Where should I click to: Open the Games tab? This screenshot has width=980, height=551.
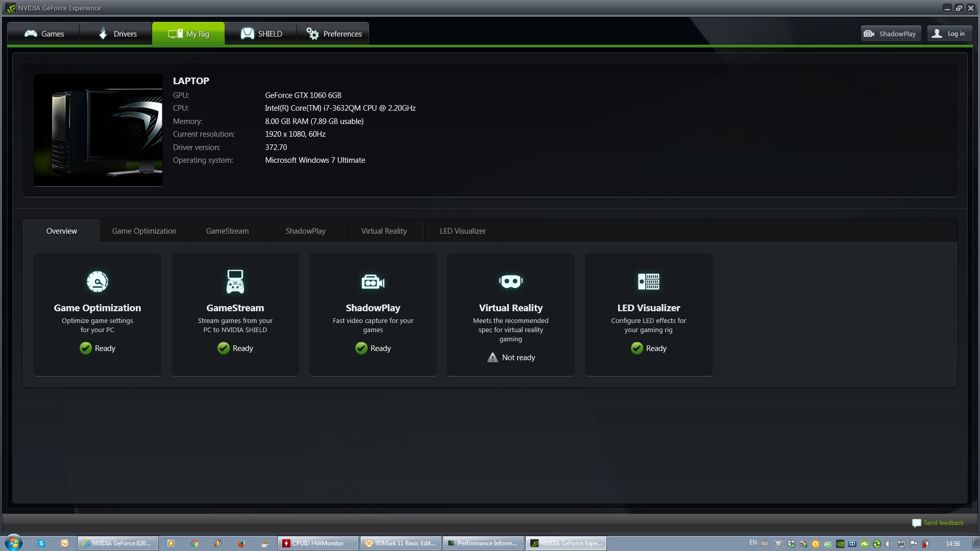(44, 34)
